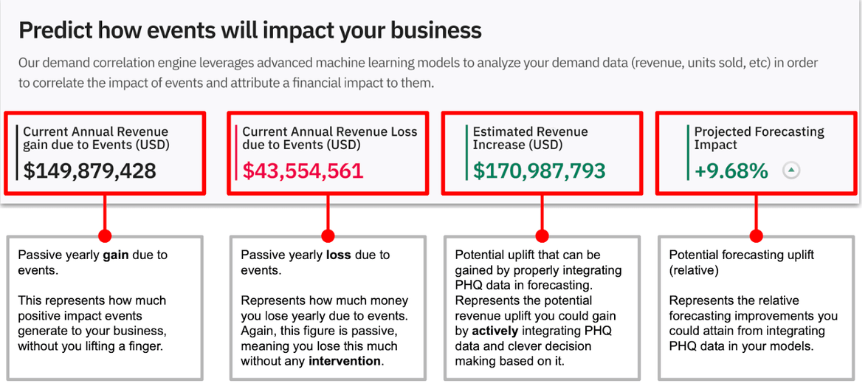Screen dimensions: 868x392
Task: Select the red $43,554,561 loss value
Action: (303, 171)
